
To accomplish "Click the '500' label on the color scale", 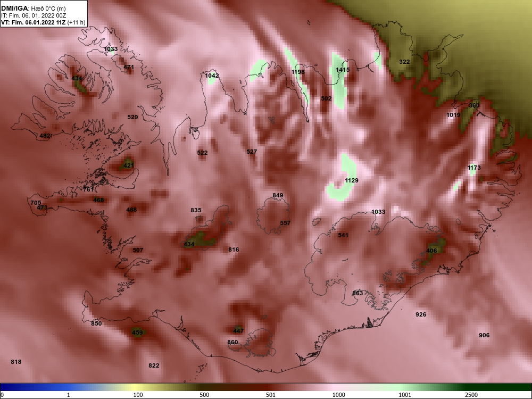I will pos(204,395).
